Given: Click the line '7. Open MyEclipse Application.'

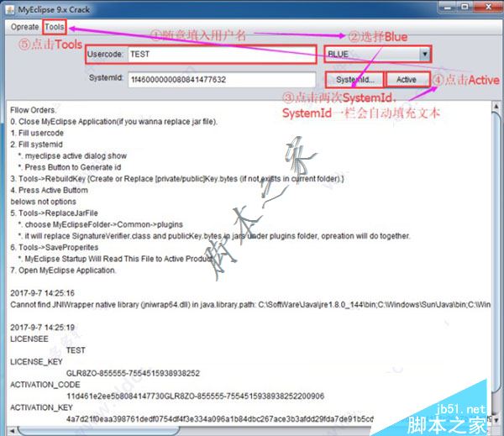Looking at the screenshot, I should click(x=63, y=271).
